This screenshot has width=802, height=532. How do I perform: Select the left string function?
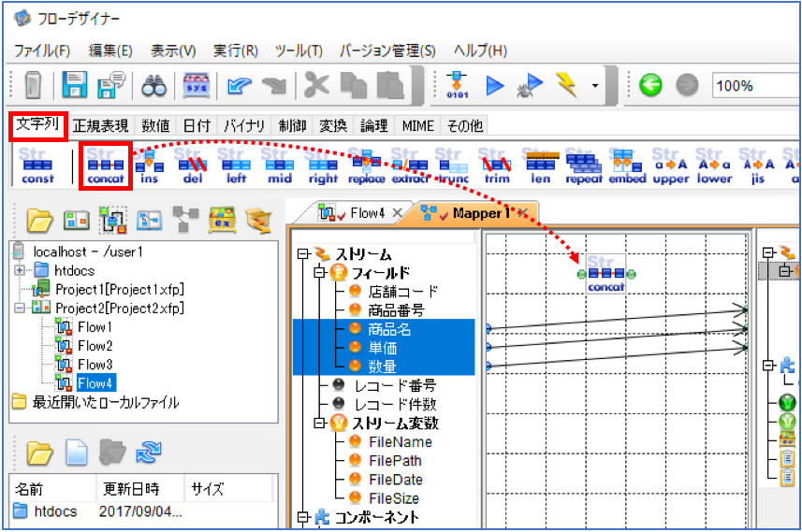237,166
